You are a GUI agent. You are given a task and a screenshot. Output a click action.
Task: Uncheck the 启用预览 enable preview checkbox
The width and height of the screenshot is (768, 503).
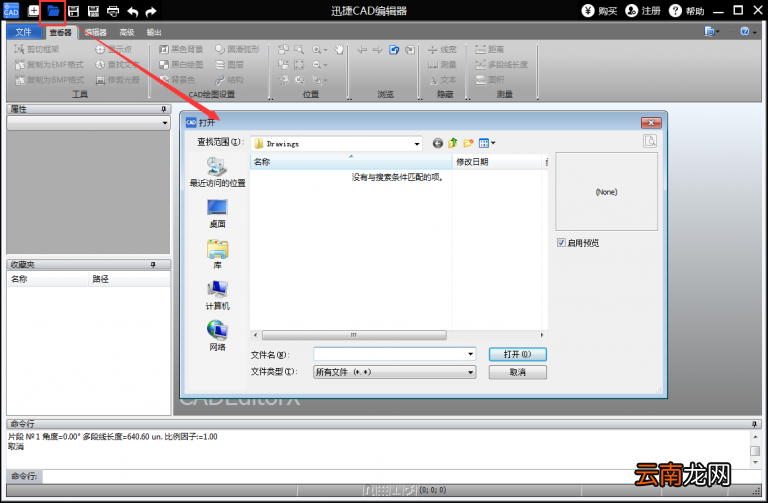click(561, 242)
